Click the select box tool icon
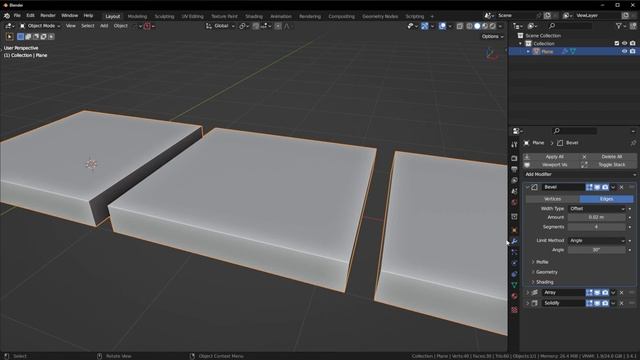The image size is (640, 360). 9,37
